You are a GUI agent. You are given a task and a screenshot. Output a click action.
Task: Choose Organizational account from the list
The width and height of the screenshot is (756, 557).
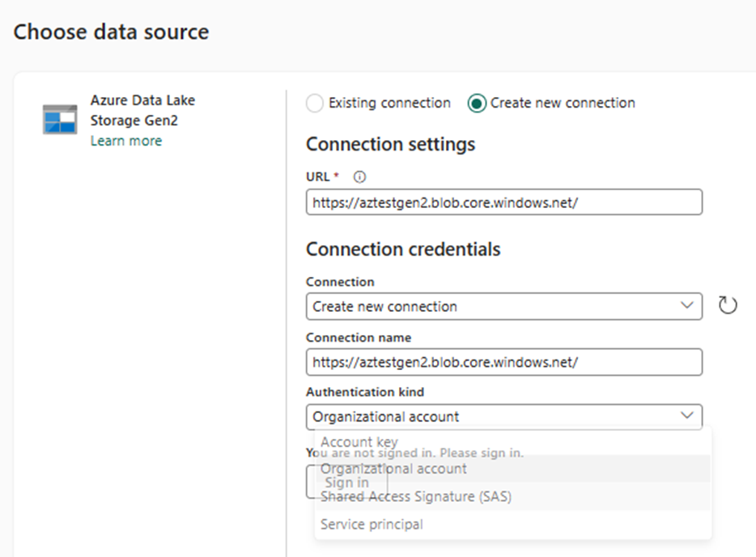[x=513, y=468]
